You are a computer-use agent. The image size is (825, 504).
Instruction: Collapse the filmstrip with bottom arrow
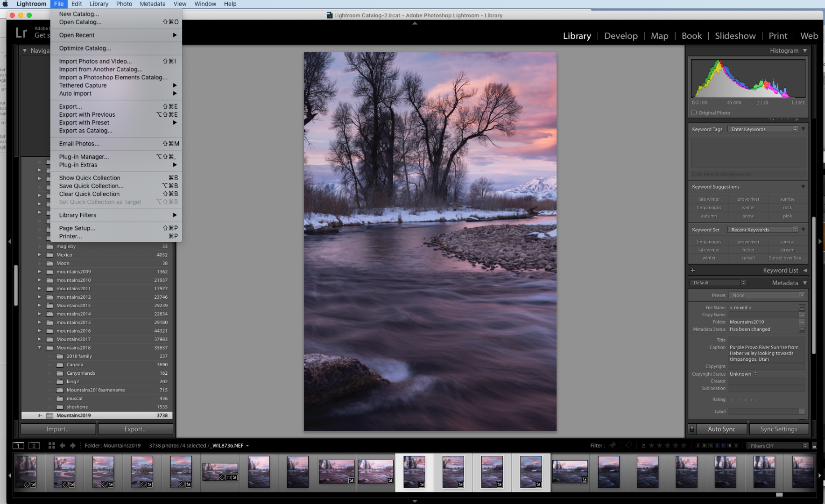click(415, 501)
